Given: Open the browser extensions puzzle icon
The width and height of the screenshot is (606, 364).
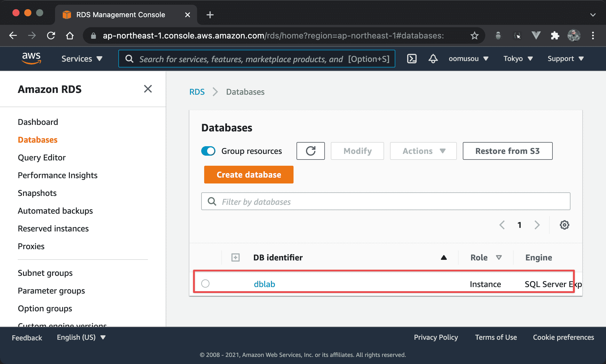Looking at the screenshot, I should pyautogui.click(x=555, y=36).
